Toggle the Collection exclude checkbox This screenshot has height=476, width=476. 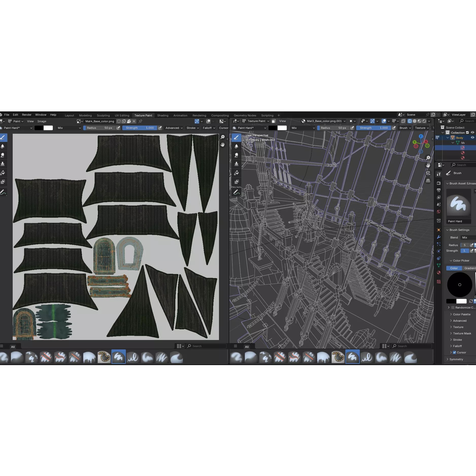point(467,132)
